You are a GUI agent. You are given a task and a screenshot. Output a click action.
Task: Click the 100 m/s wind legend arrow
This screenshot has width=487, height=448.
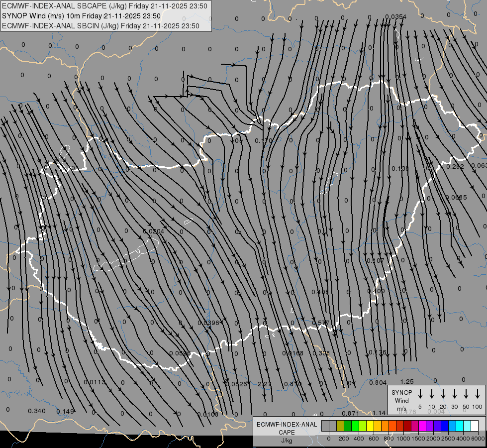point(478,394)
